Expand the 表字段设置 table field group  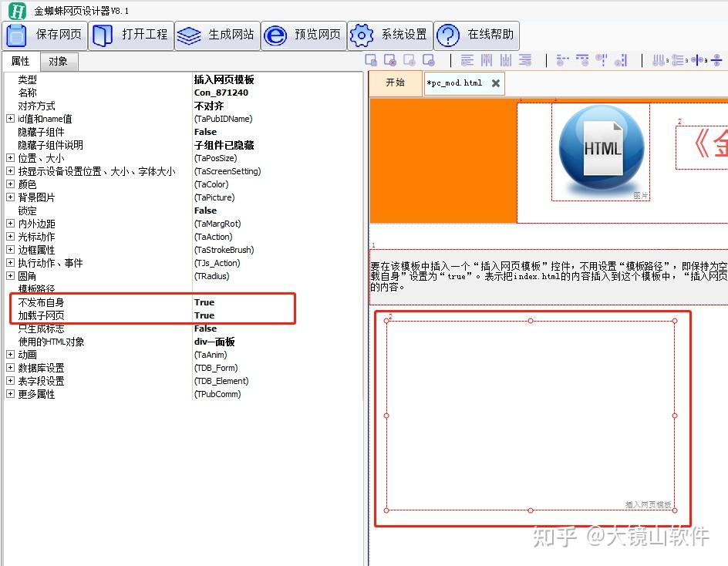[x=10, y=380]
